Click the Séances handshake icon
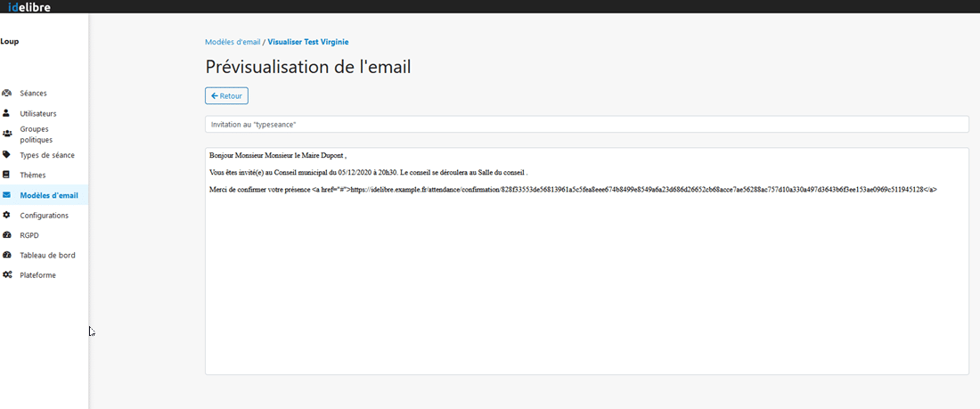 tap(7, 93)
